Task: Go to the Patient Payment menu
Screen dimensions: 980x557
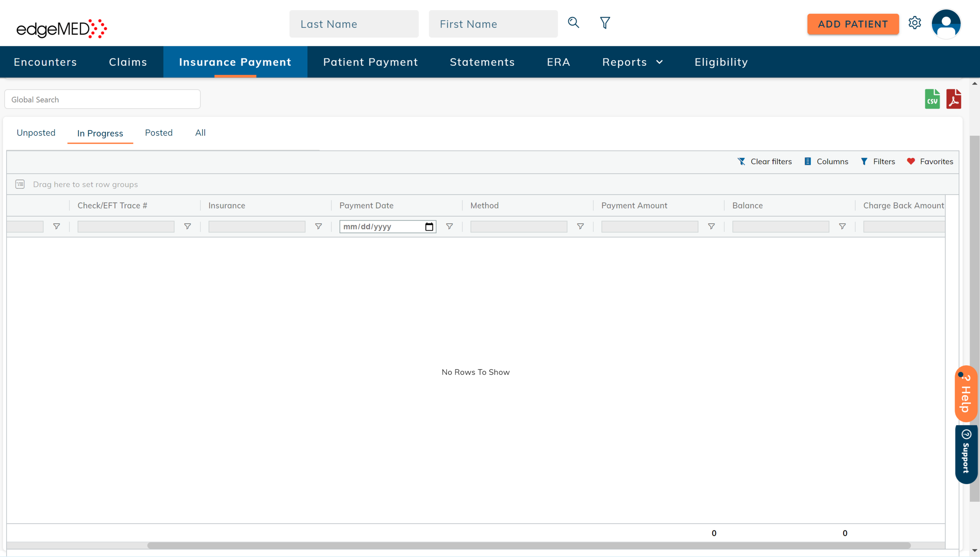Action: [x=370, y=62]
